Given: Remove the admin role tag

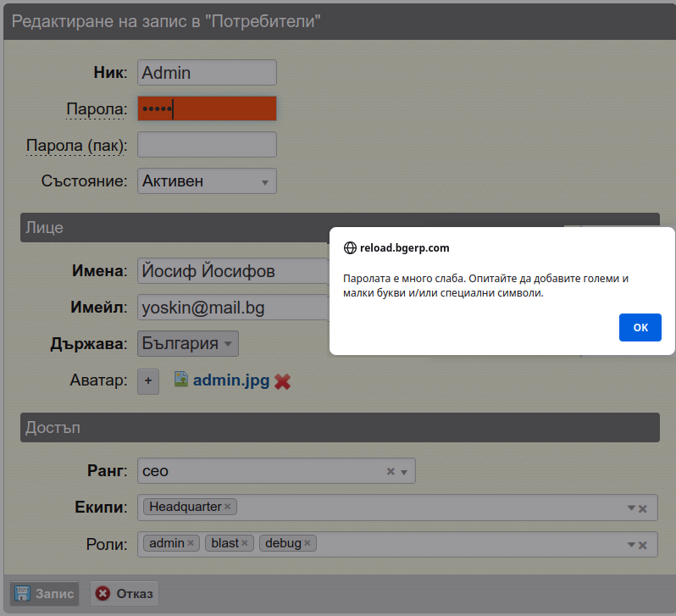Looking at the screenshot, I should 191,543.
